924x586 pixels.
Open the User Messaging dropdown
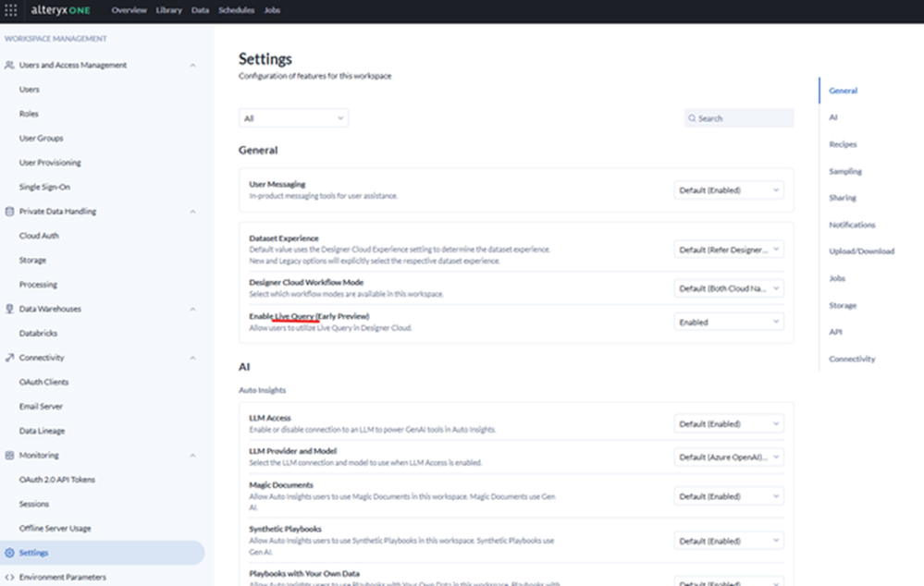tap(729, 190)
